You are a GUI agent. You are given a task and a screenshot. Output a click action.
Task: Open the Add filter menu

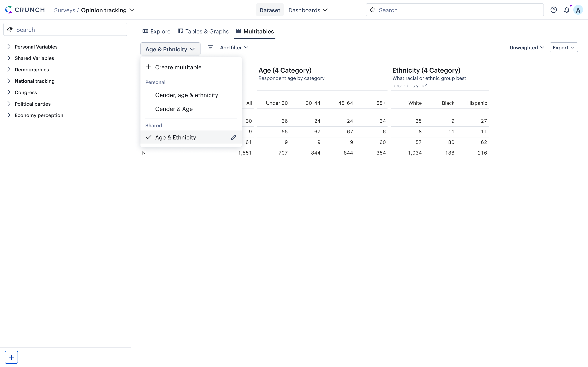point(234,48)
